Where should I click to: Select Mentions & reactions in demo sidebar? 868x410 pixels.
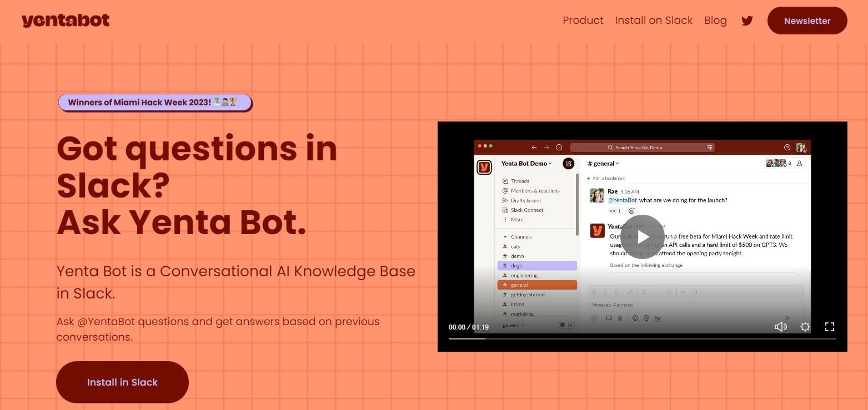pos(530,191)
